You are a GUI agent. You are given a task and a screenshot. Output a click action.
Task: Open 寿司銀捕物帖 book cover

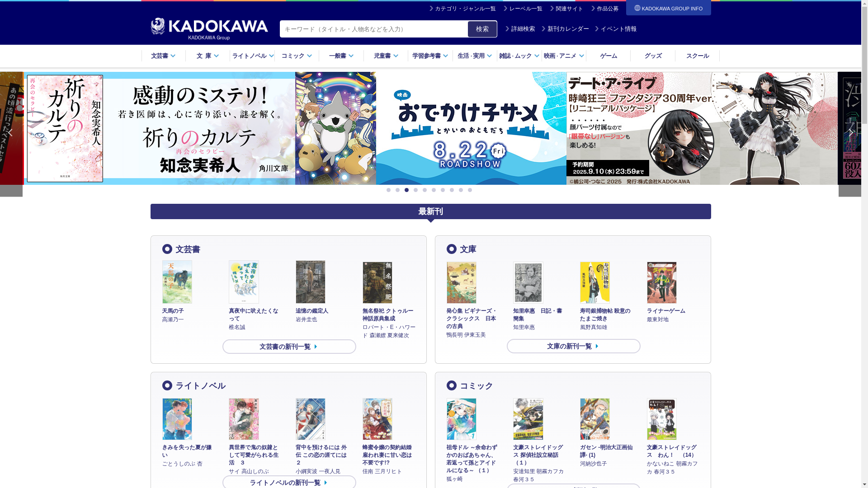[x=594, y=282]
